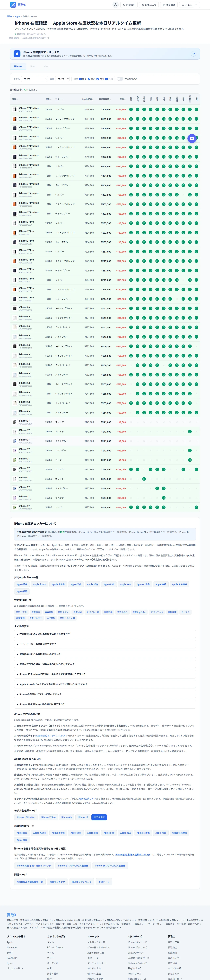Open iPhone 17シリーズの買取価格 button

click(73, 866)
